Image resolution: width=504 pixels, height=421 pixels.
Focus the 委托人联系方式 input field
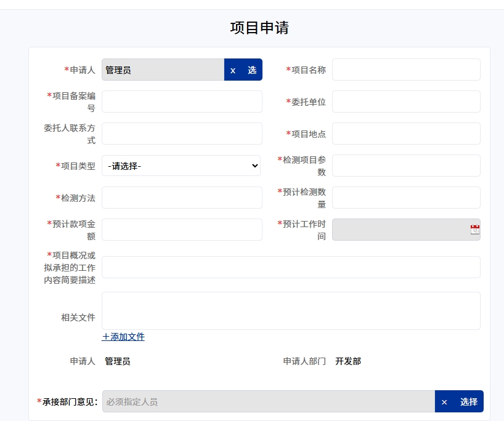tap(182, 134)
